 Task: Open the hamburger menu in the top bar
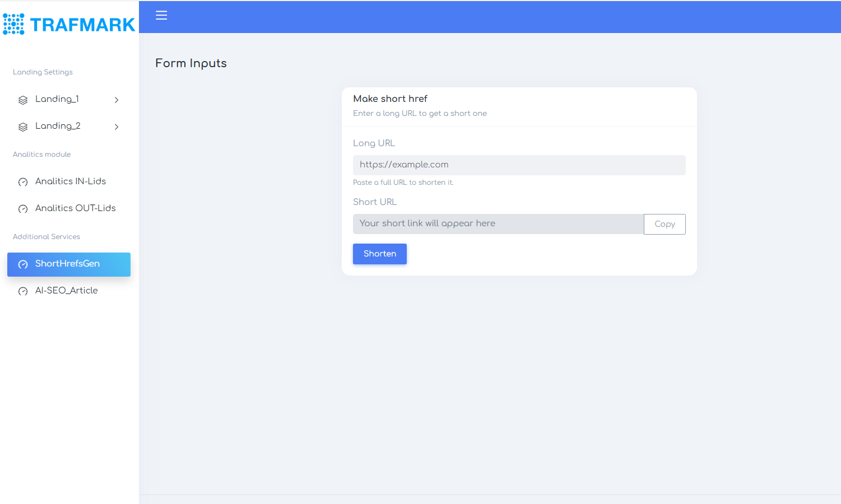(x=161, y=16)
